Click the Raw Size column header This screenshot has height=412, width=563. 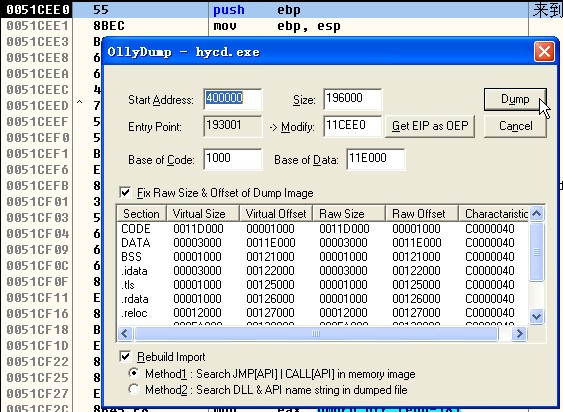point(349,214)
